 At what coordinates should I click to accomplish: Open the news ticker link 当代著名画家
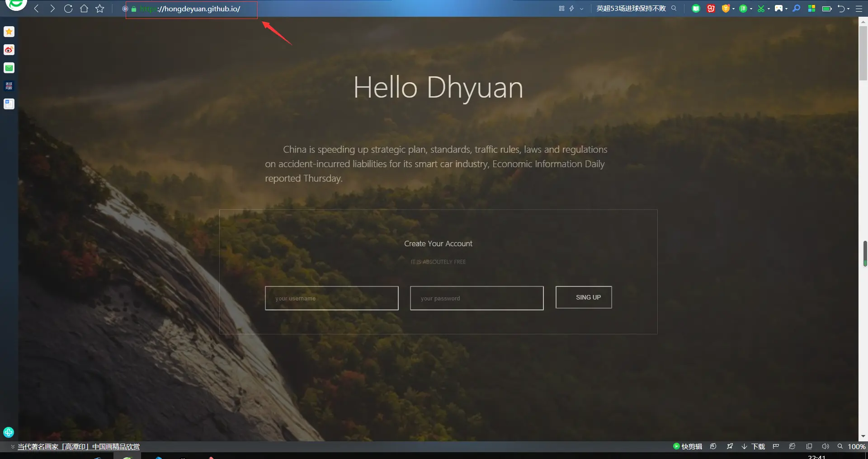(x=79, y=446)
